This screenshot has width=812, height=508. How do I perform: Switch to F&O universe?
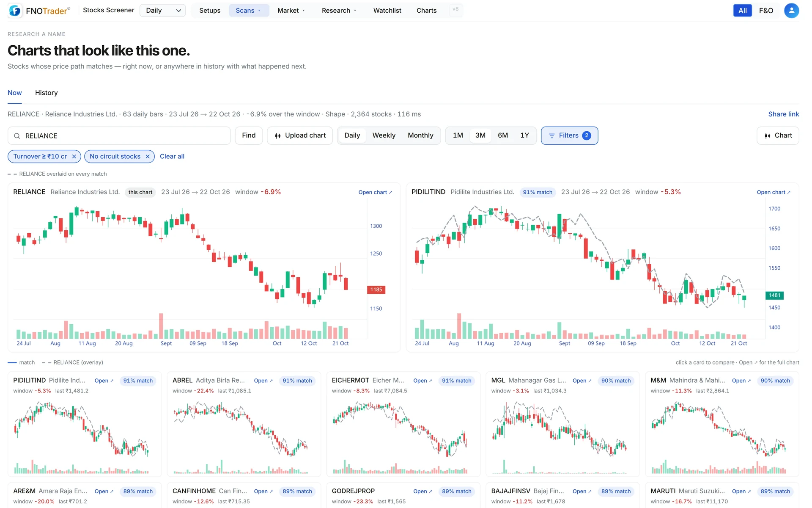pyautogui.click(x=766, y=11)
